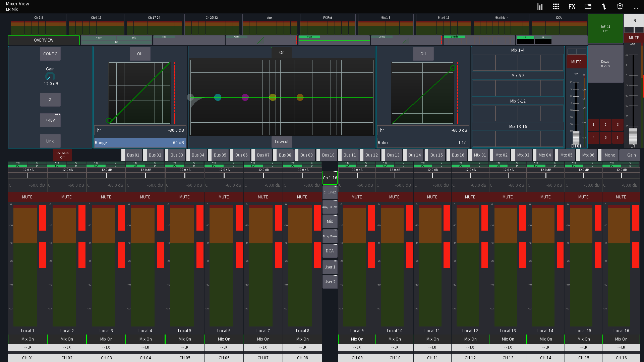The width and height of the screenshot is (644, 362).
Task: Open the DCA layer selector
Action: pos(330,251)
